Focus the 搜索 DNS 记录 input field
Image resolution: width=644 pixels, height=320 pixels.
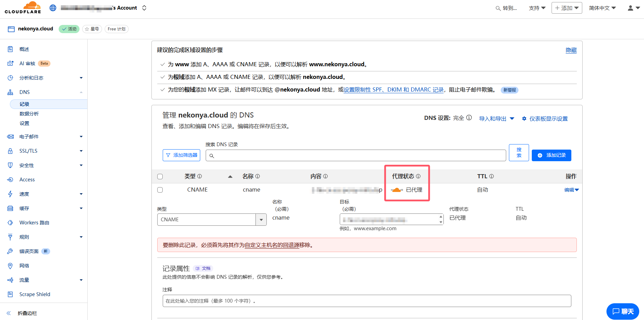click(355, 155)
